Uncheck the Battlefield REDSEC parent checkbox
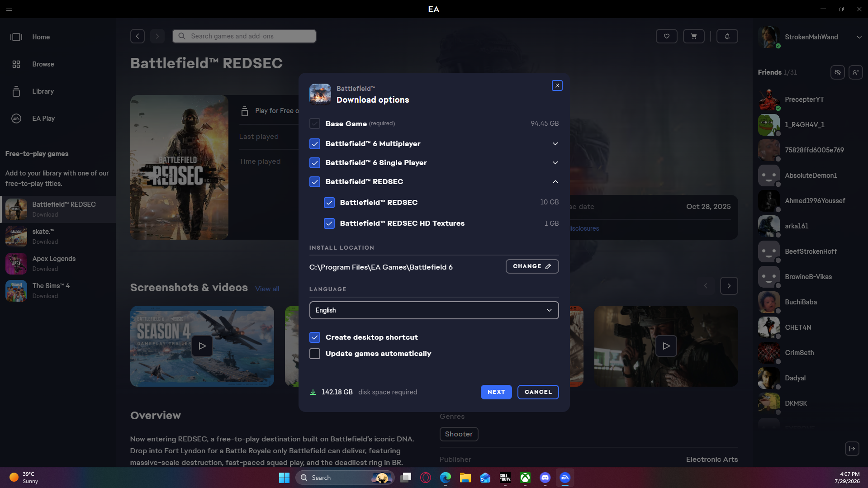This screenshot has height=488, width=868. (x=315, y=182)
